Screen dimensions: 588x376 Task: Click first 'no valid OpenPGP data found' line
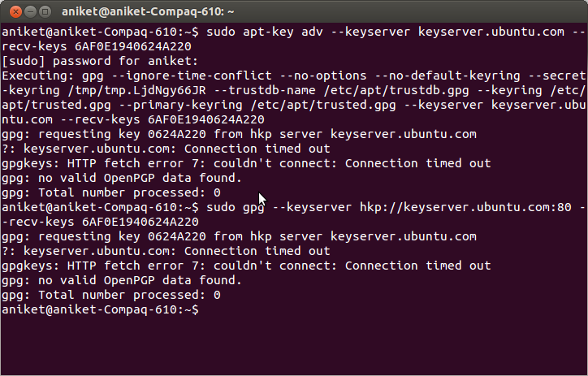pos(122,178)
